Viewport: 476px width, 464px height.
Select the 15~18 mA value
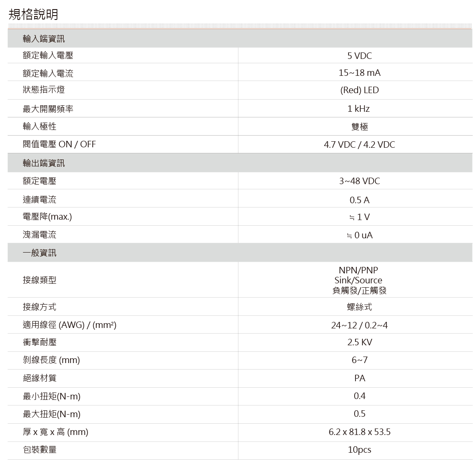point(359,73)
